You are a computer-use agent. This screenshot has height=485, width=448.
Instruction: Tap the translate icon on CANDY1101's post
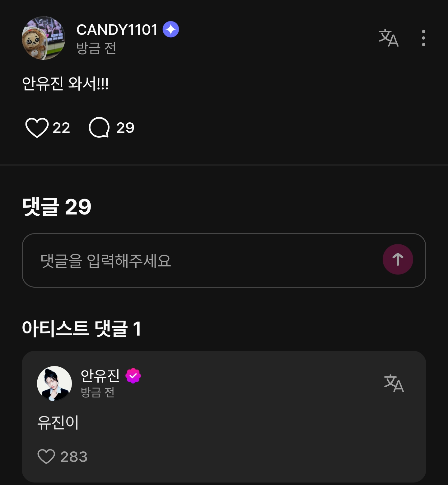click(x=389, y=38)
